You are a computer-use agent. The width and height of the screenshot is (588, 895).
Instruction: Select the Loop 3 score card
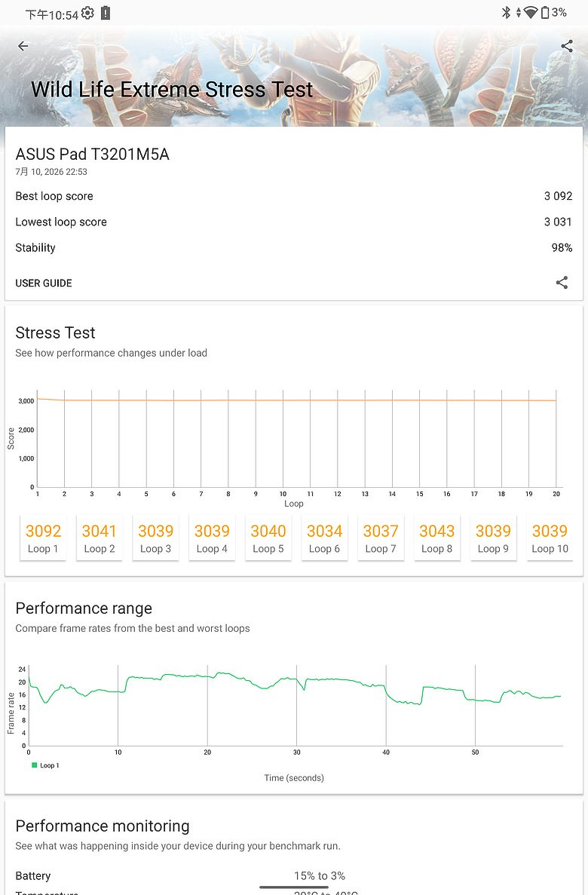click(x=155, y=538)
